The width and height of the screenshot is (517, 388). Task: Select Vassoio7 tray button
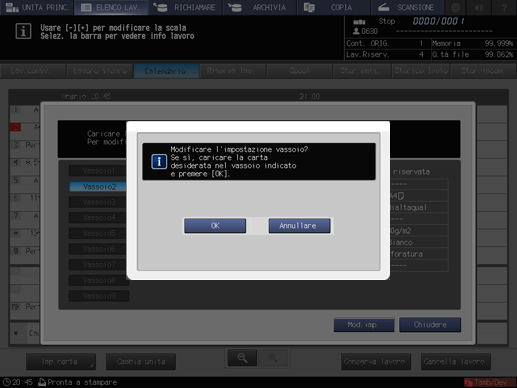tap(99, 265)
